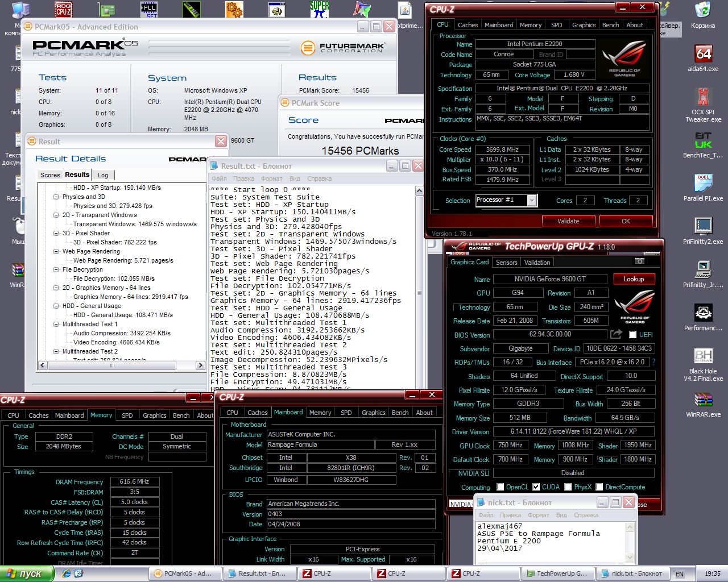Open the Processor #1 selection dropdown
The height and width of the screenshot is (582, 728).
pos(532,200)
